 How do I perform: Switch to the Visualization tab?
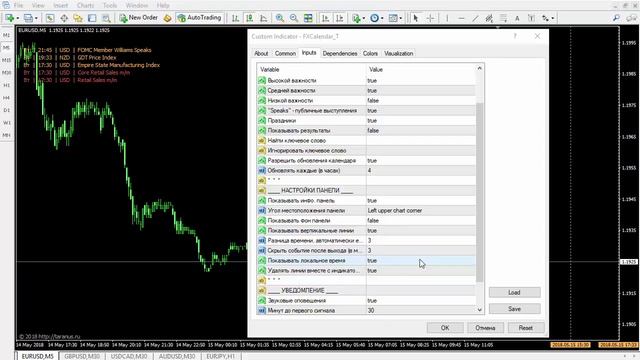(398, 53)
